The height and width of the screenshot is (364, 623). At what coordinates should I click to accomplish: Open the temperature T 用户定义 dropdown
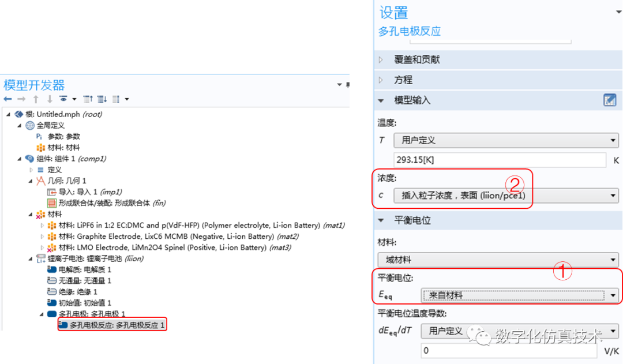(x=506, y=140)
